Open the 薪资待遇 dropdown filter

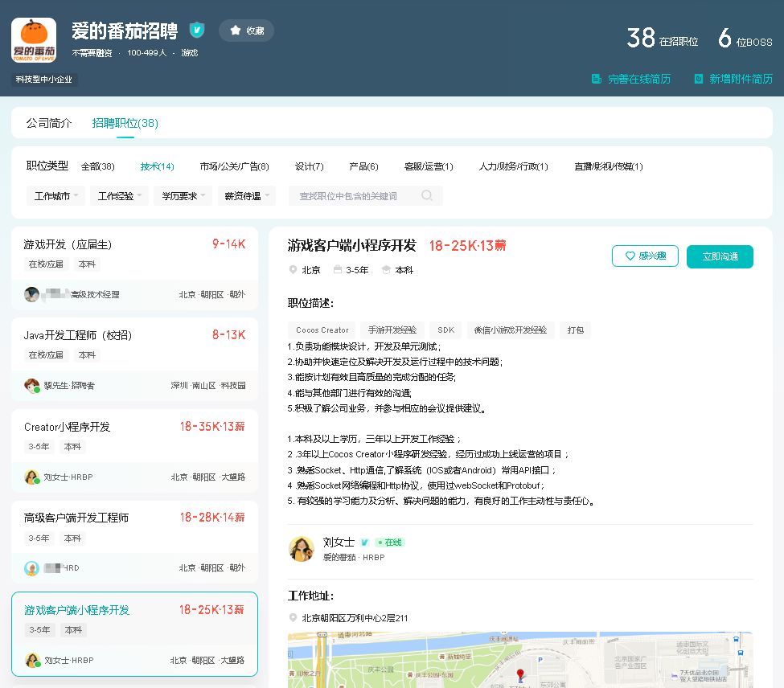pyautogui.click(x=246, y=195)
